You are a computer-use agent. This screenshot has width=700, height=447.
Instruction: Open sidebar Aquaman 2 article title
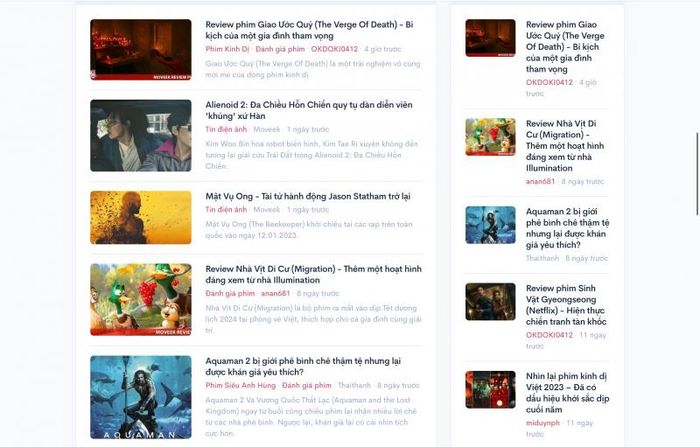[x=567, y=228]
